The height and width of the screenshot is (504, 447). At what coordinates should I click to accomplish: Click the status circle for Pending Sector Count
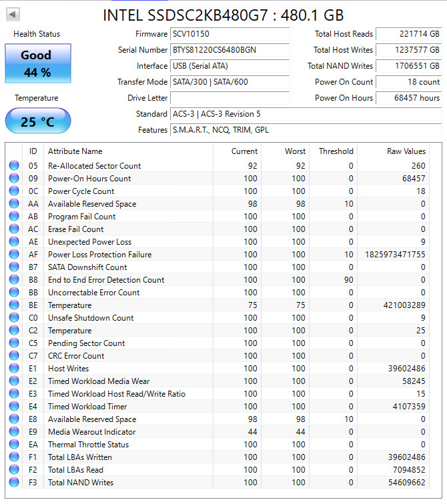pyautogui.click(x=14, y=343)
